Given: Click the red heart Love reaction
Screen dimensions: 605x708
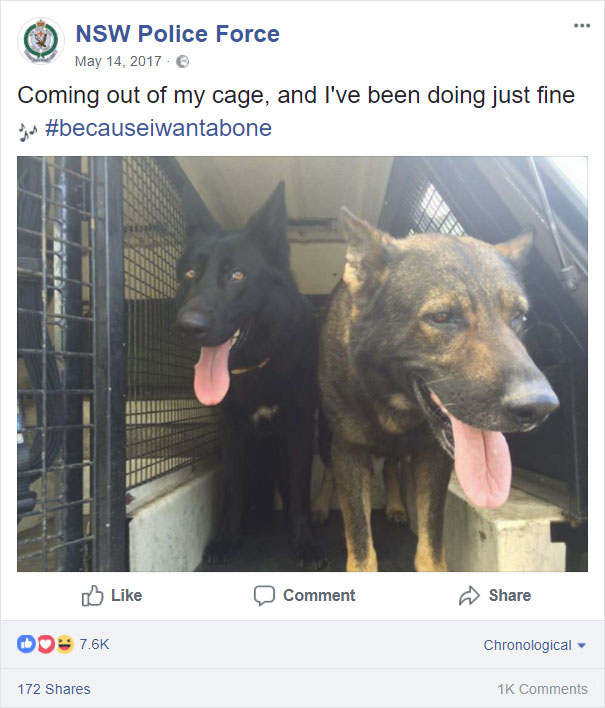Looking at the screenshot, I should tap(46, 644).
